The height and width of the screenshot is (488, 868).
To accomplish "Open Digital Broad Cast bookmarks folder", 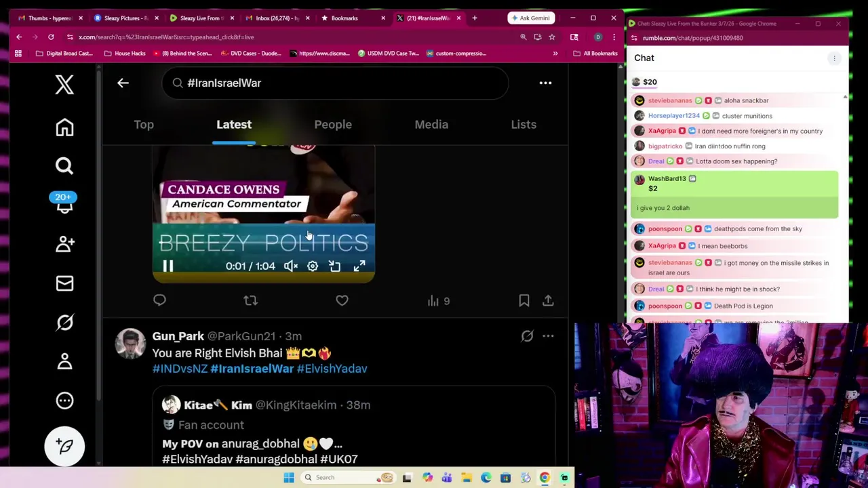I will click(x=64, y=54).
